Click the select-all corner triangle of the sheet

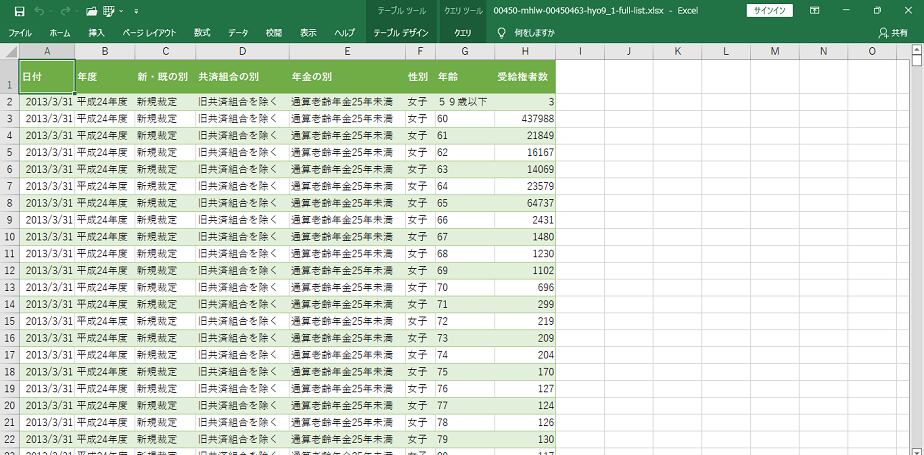[9, 51]
